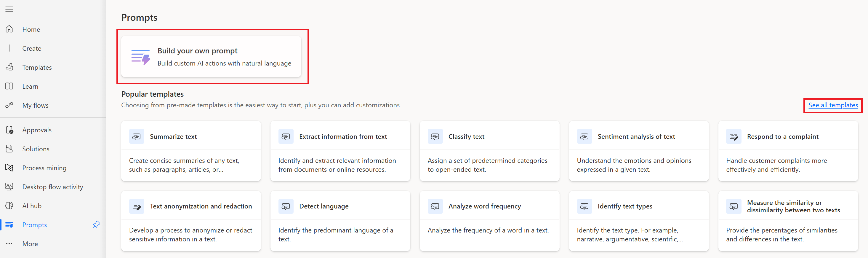Open the Templates navigation item

click(37, 67)
